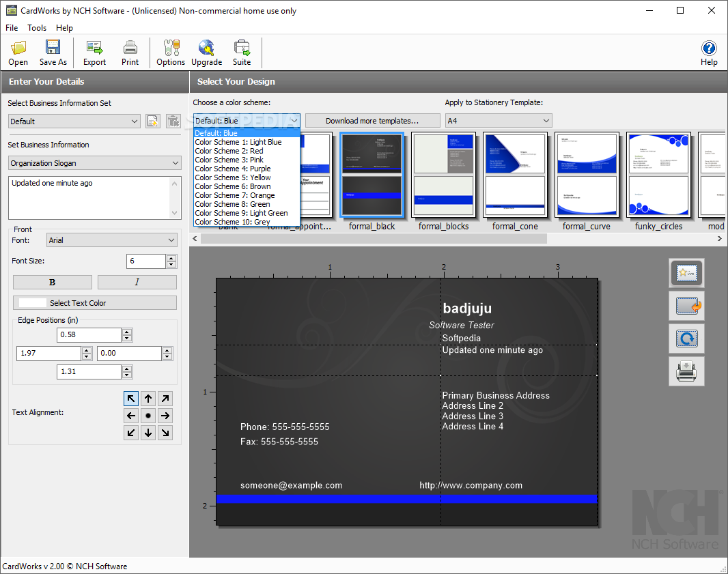Screen dimensions: 728x574
Task: Click the rotate card refresh icon
Action: [x=686, y=339]
